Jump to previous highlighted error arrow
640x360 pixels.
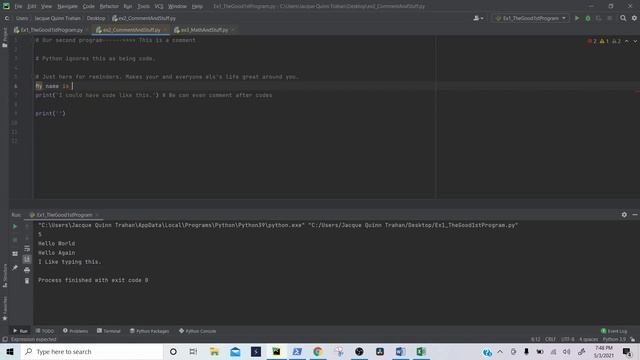pos(627,41)
